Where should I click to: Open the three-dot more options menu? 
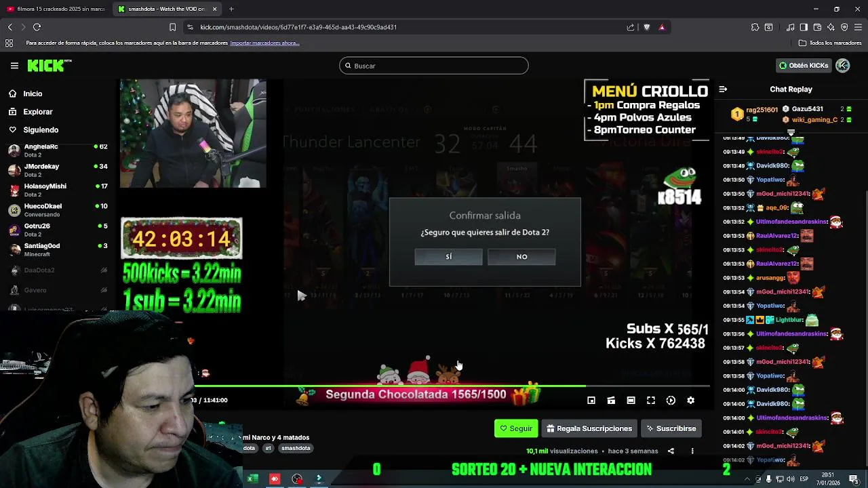pyautogui.click(x=692, y=451)
